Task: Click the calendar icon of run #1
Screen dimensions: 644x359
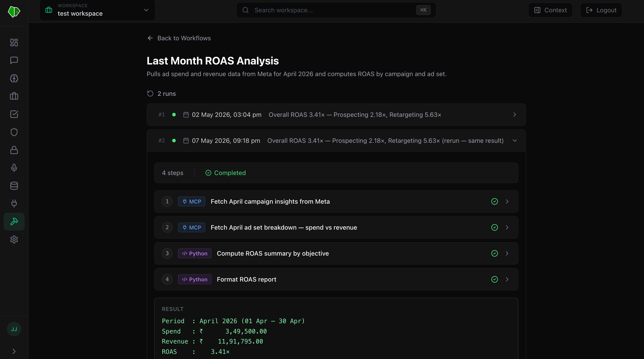Action: click(186, 115)
